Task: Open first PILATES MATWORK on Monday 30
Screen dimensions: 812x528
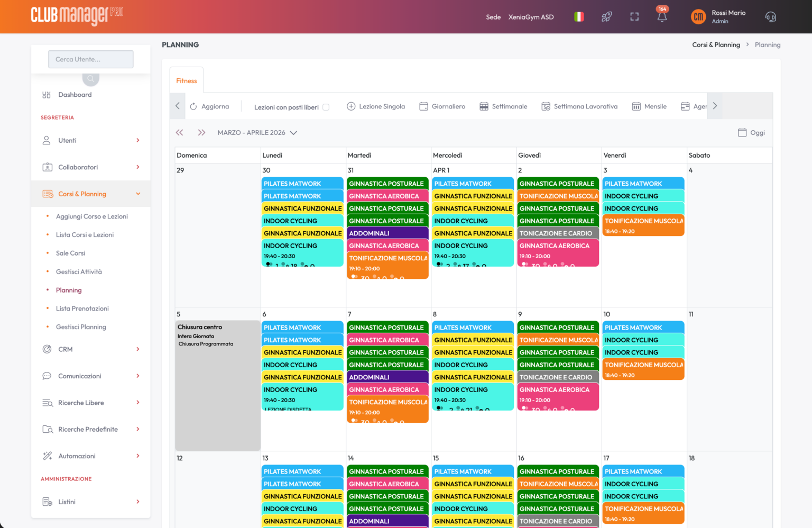Action: (302, 184)
